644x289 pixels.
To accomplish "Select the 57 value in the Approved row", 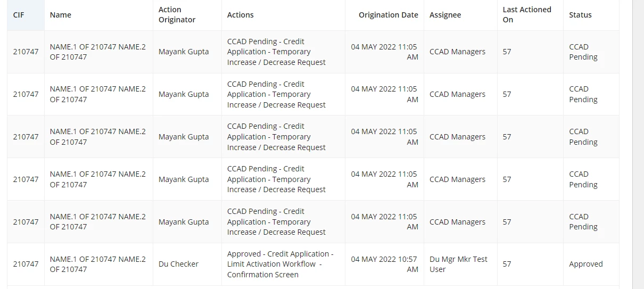I will pyautogui.click(x=507, y=264).
